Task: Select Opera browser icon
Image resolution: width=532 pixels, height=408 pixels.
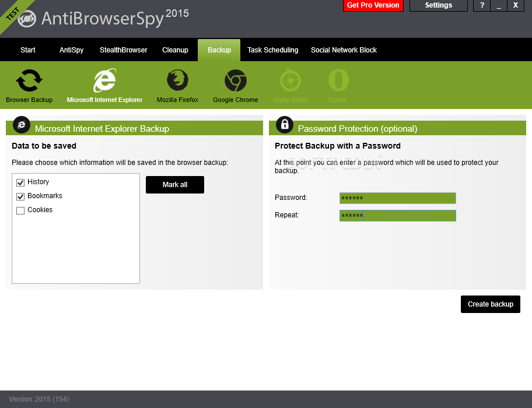Action: pyautogui.click(x=338, y=80)
